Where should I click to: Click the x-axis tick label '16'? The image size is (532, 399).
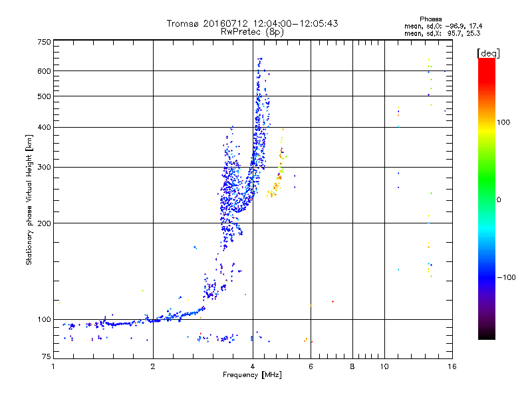coord(452,366)
